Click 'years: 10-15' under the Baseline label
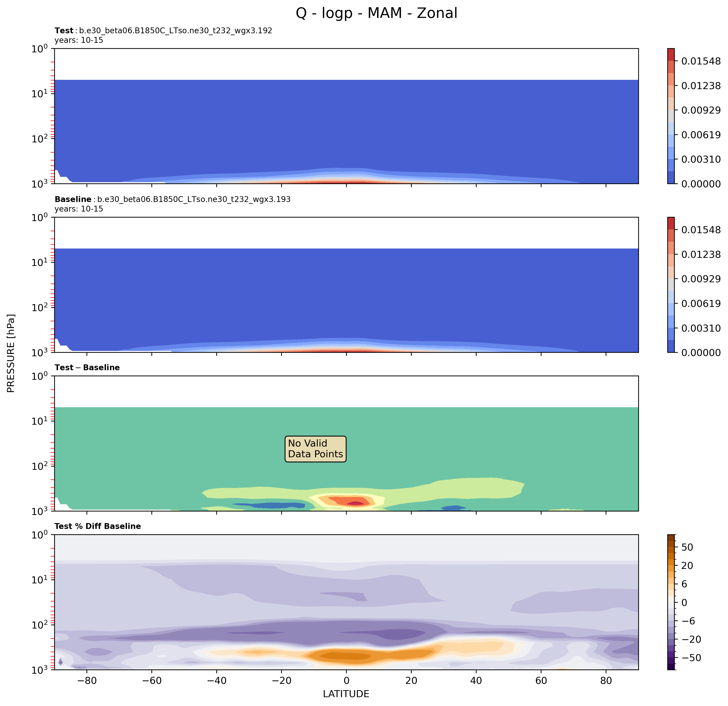728x706 pixels. click(79, 209)
